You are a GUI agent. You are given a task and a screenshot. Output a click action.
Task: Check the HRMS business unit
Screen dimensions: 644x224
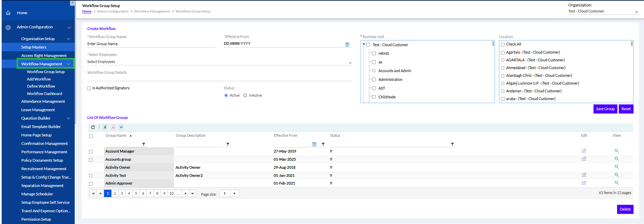pos(374,54)
